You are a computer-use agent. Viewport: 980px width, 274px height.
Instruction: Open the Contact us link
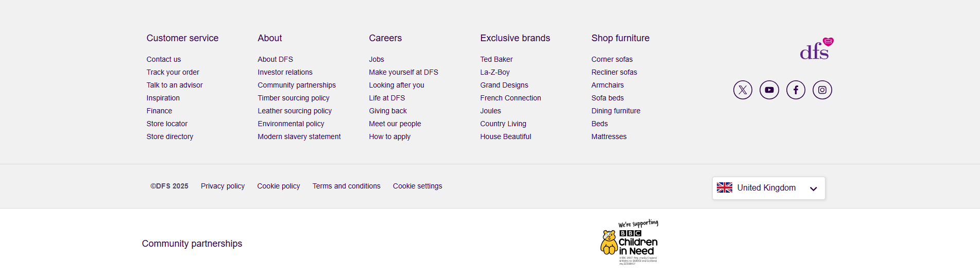[164, 59]
